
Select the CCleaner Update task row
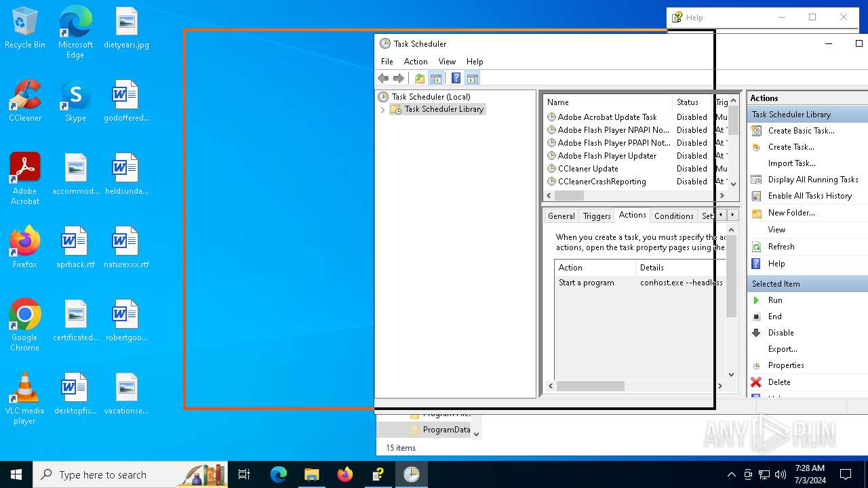pyautogui.click(x=588, y=169)
